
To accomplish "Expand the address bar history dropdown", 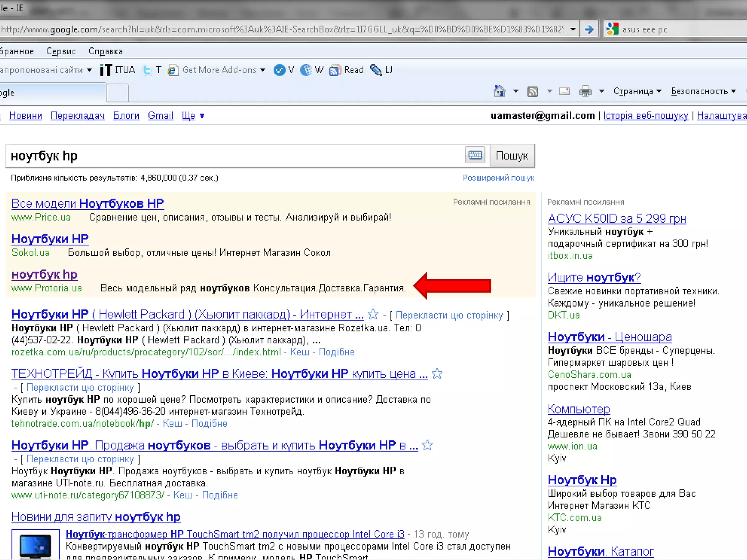I will (573, 29).
